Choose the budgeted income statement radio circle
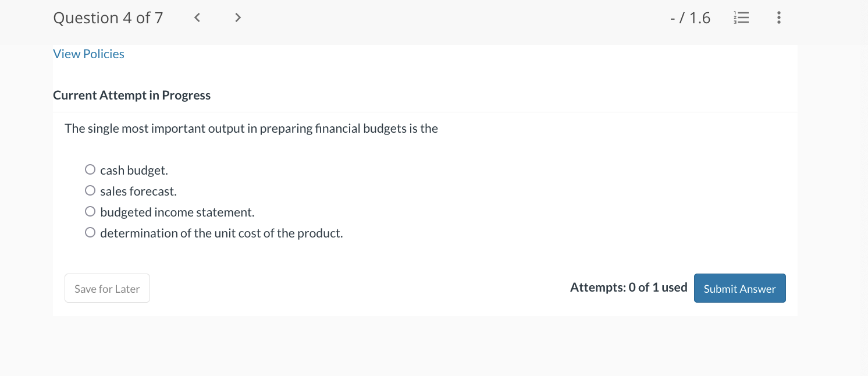868x376 pixels. point(90,212)
